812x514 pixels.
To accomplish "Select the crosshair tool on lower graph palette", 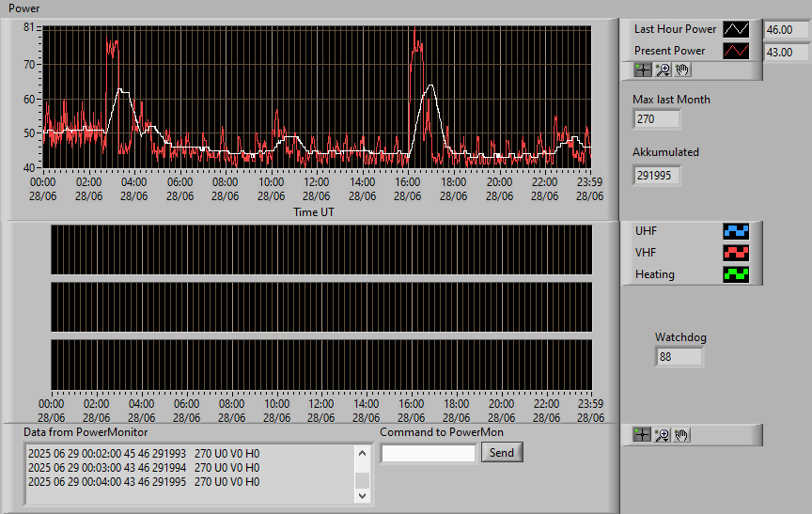I will 642,435.
